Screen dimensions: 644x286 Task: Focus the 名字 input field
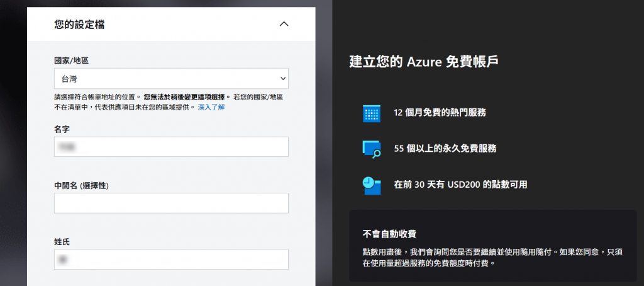[x=171, y=147]
